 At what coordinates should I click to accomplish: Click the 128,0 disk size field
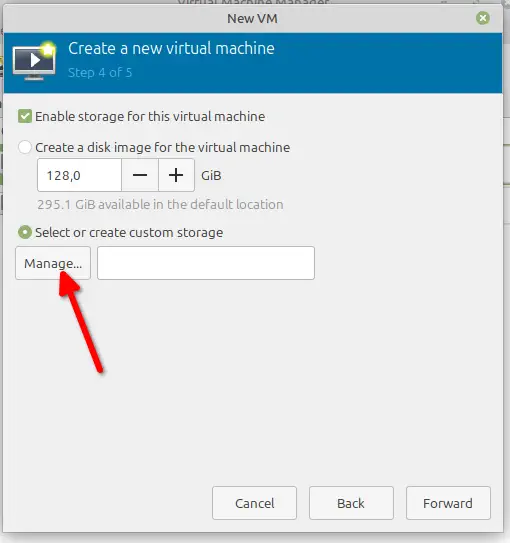(x=80, y=175)
